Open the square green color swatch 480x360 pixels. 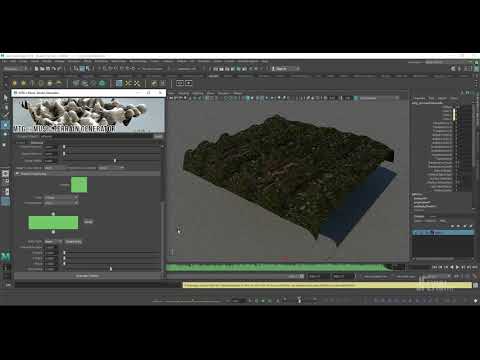coord(79,185)
